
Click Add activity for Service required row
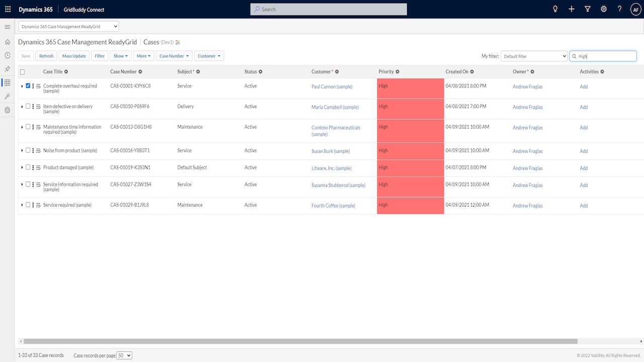[584, 206]
